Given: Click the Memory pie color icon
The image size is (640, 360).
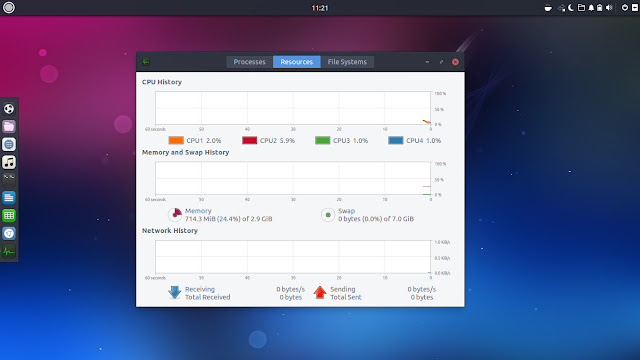Looking at the screenshot, I should pos(175,214).
